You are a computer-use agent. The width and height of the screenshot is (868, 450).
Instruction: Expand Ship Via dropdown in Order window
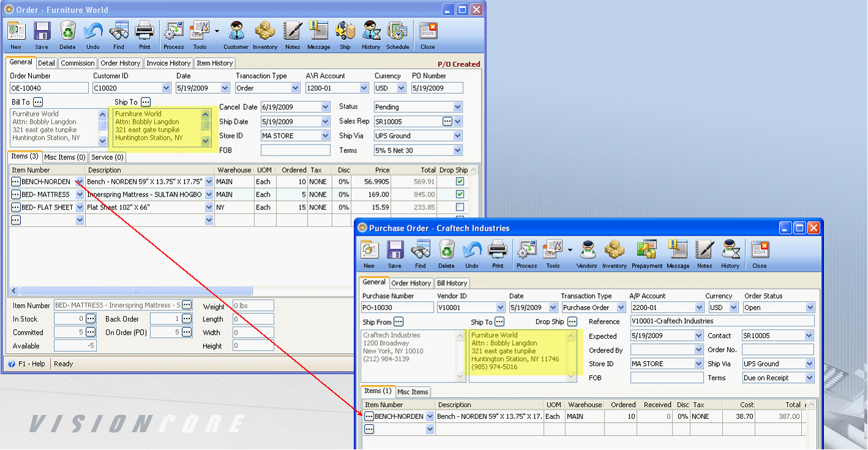[x=458, y=136]
